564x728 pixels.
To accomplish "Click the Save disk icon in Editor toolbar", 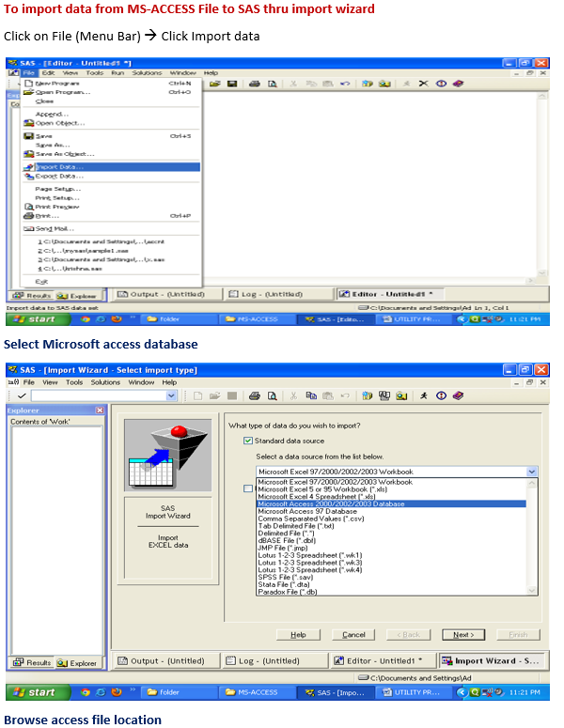I will [x=231, y=84].
